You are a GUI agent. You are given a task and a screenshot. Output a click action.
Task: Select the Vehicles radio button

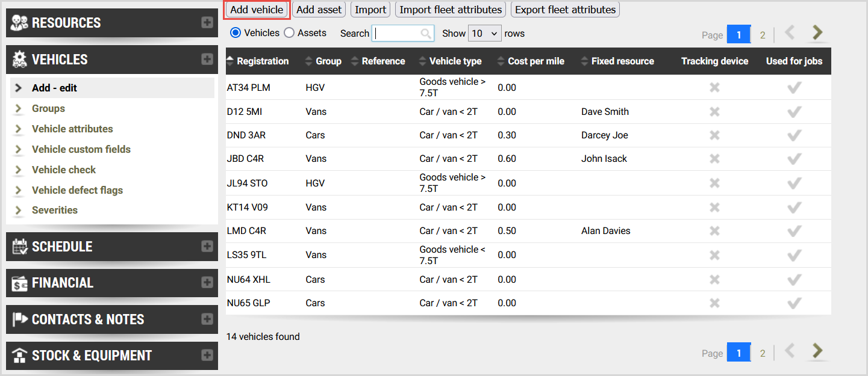click(x=236, y=33)
